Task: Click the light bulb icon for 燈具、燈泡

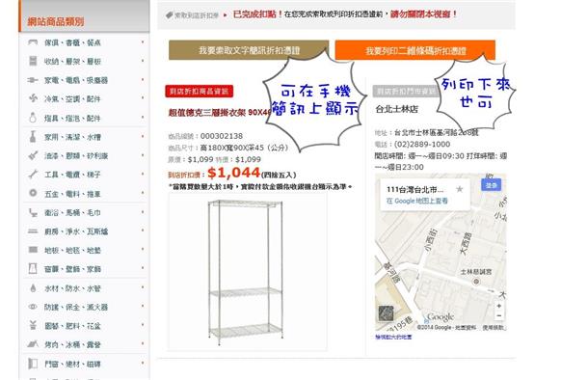Action: point(33,118)
